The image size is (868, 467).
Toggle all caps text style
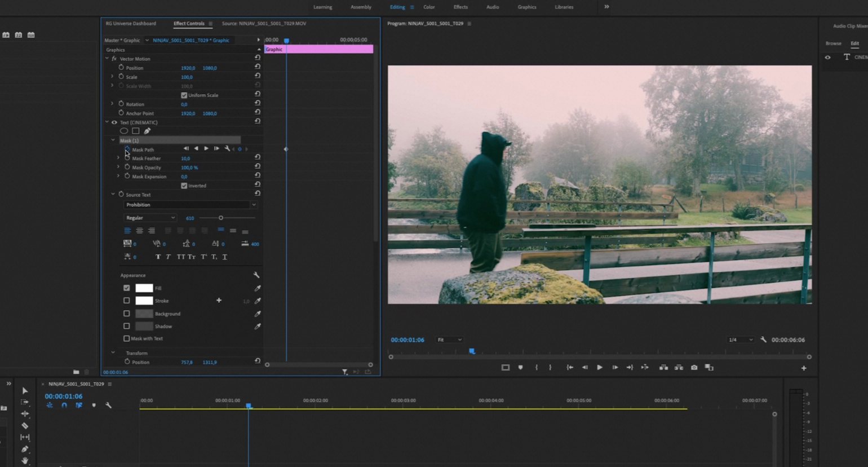[181, 257]
